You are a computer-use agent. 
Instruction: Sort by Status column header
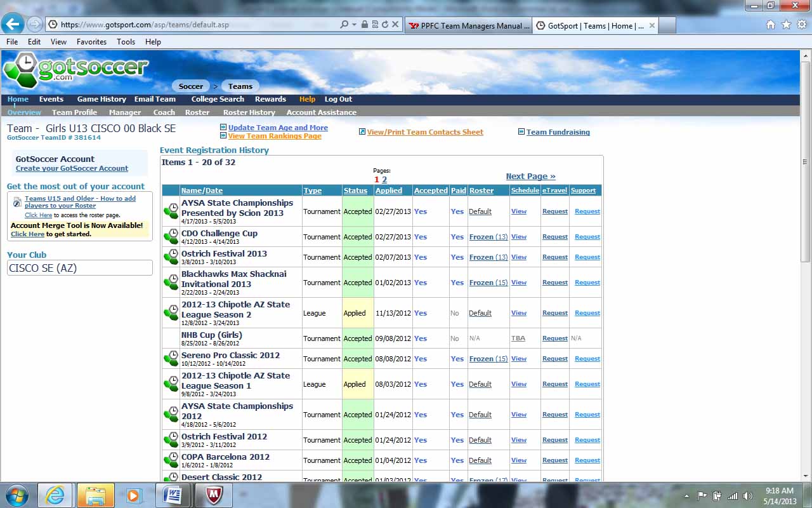coord(355,190)
